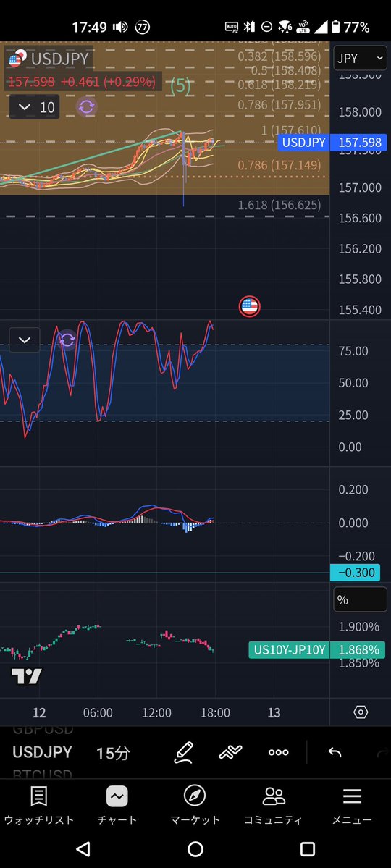Tap the 18:00 time axis label
This screenshot has height=868, width=391.
215,712
